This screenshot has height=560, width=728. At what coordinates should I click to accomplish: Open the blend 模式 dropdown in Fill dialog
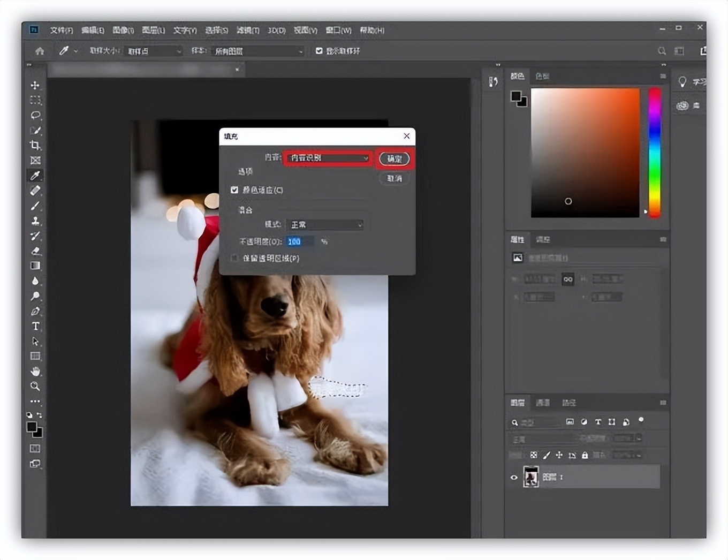click(x=325, y=224)
